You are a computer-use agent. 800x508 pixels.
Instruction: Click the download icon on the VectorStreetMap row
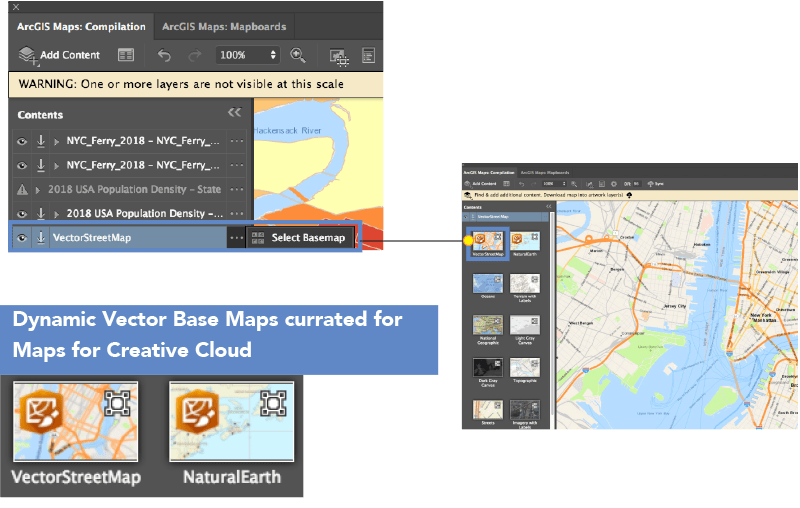pyautogui.click(x=41, y=238)
